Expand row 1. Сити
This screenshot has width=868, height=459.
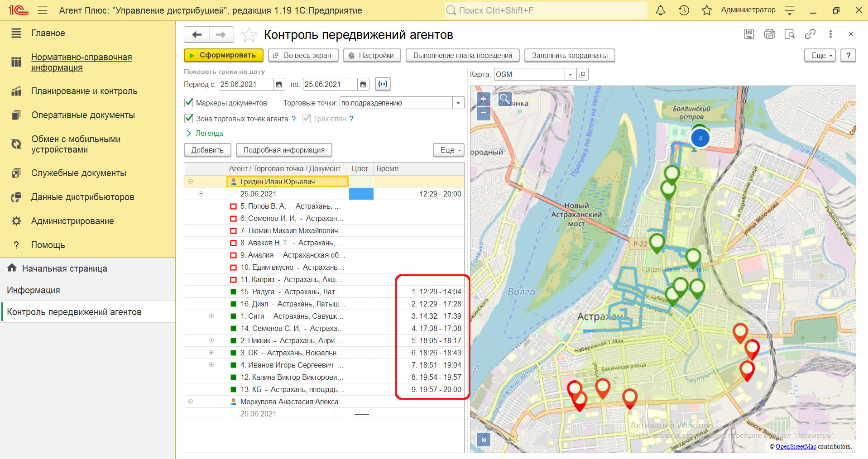(211, 316)
